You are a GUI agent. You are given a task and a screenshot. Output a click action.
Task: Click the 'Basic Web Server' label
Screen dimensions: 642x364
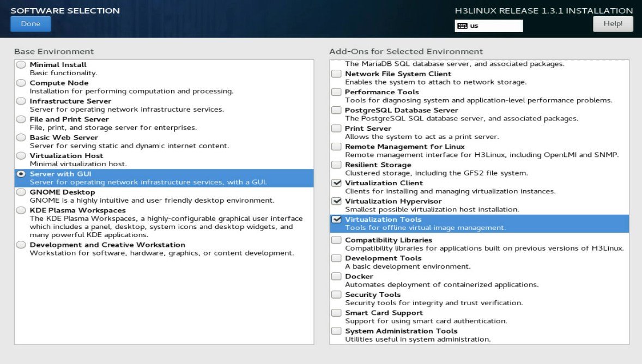64,137
